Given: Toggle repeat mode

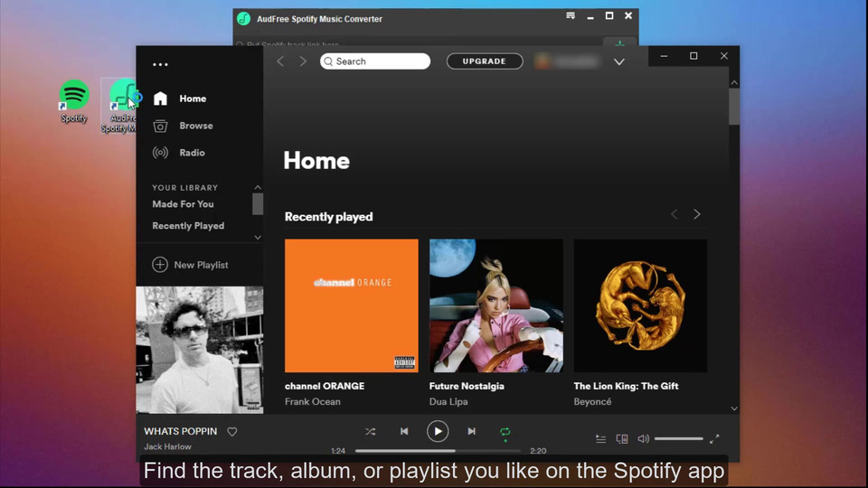Looking at the screenshot, I should 505,432.
